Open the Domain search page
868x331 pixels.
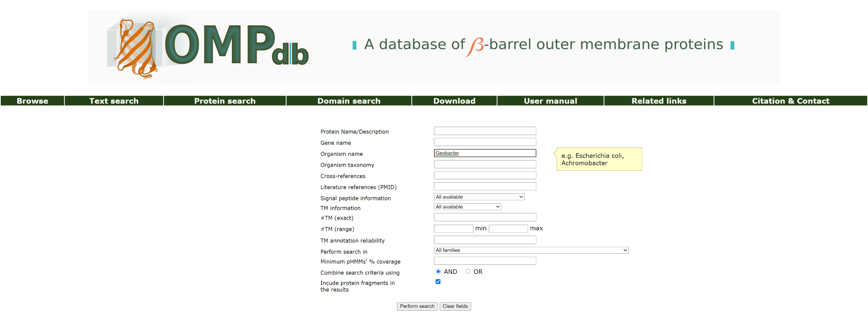pos(349,101)
